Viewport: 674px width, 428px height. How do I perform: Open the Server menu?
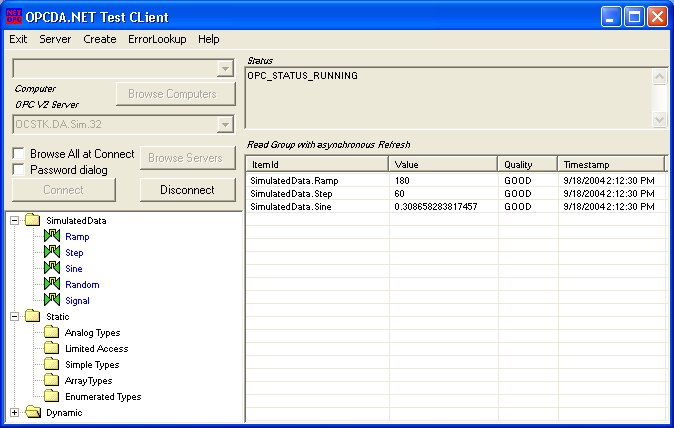(x=55, y=39)
